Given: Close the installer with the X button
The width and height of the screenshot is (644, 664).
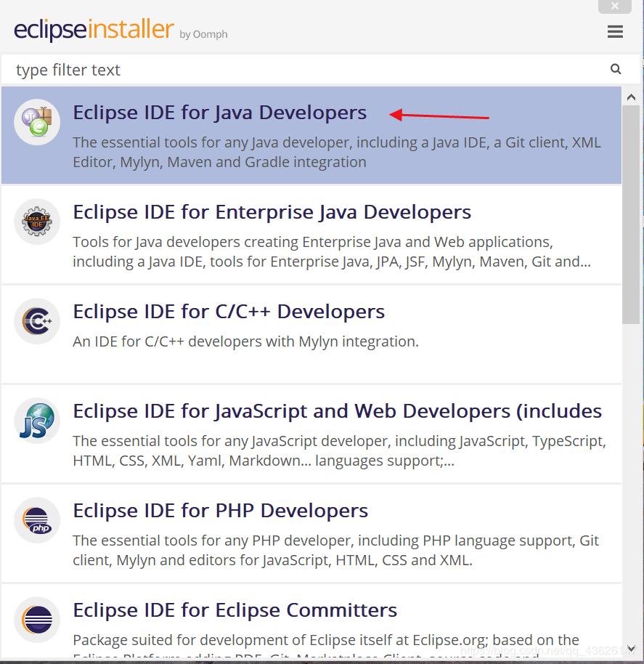Looking at the screenshot, I should click(x=615, y=7).
